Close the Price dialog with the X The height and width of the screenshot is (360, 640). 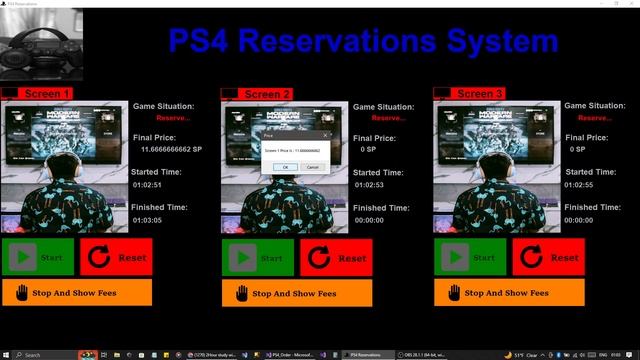coord(325,135)
